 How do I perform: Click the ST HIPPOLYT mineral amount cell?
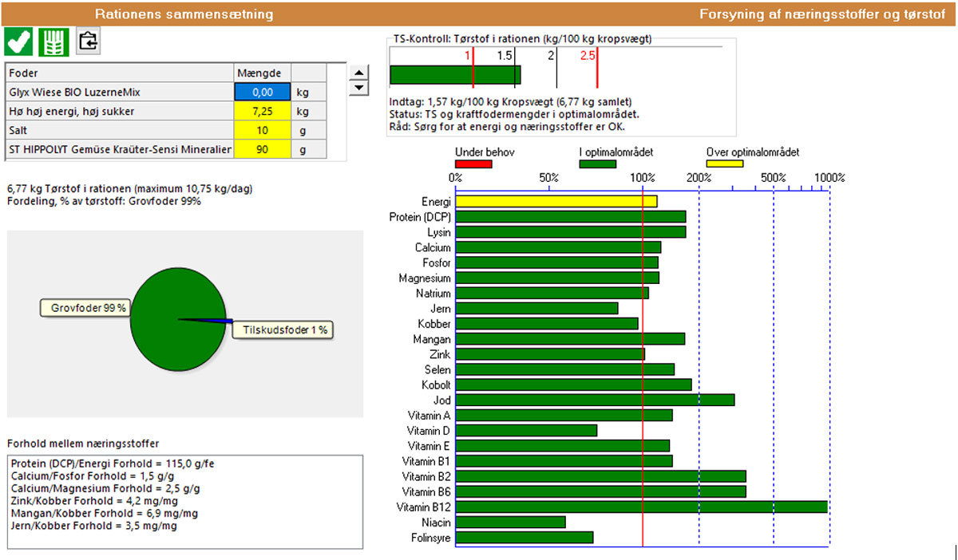(x=263, y=149)
